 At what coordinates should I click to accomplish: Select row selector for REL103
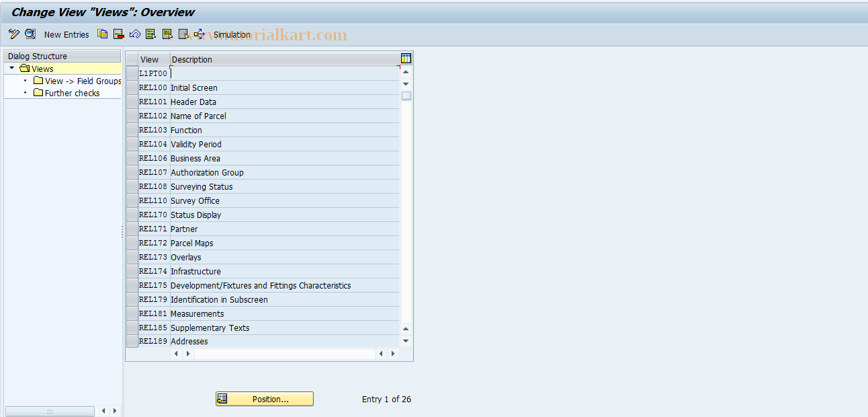(132, 130)
